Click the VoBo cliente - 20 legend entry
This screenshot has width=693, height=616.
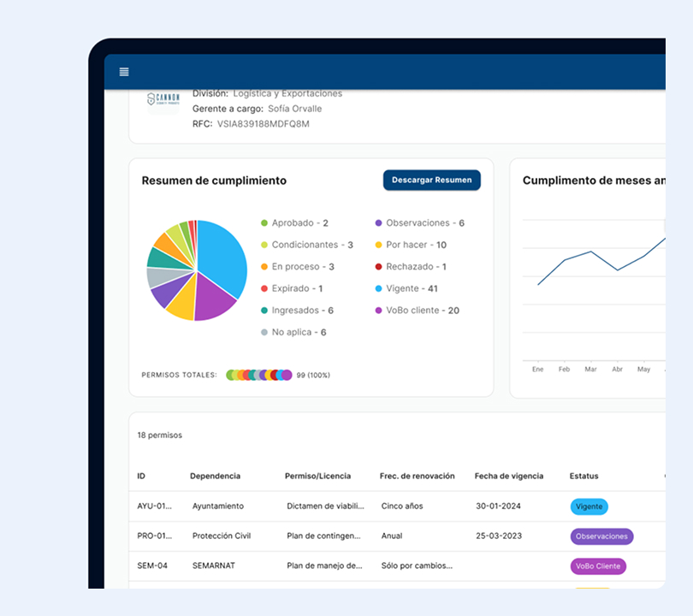point(418,311)
